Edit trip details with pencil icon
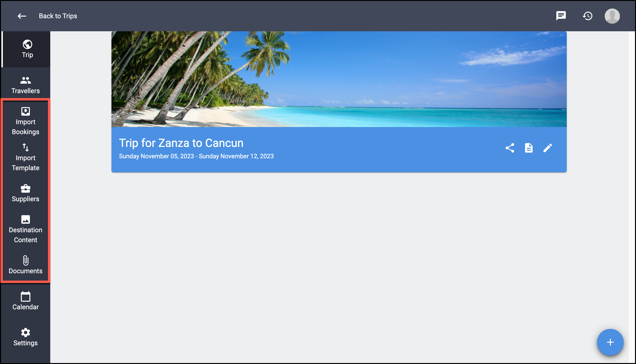Viewport: 636px width, 364px height. point(548,148)
